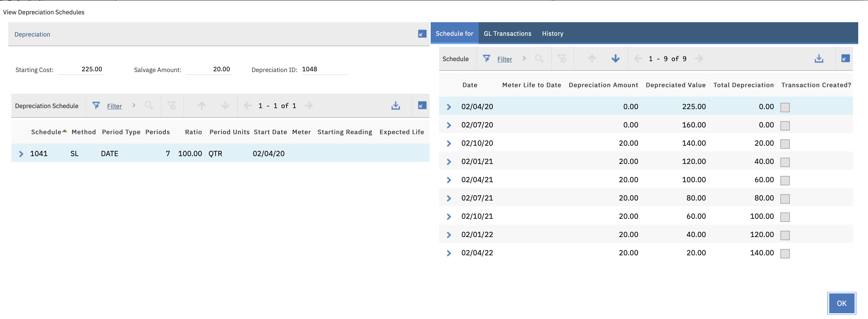Click the Filter link in Schedule toolbar

click(505, 59)
